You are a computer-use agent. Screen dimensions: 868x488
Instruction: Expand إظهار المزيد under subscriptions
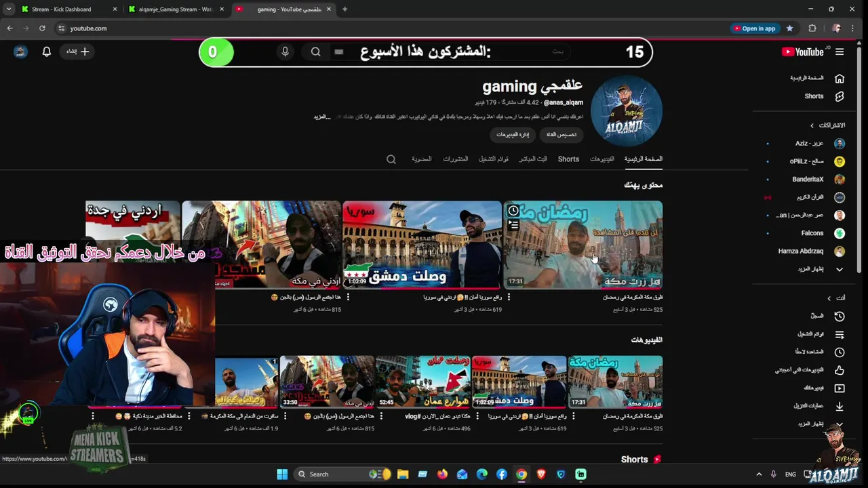click(819, 269)
